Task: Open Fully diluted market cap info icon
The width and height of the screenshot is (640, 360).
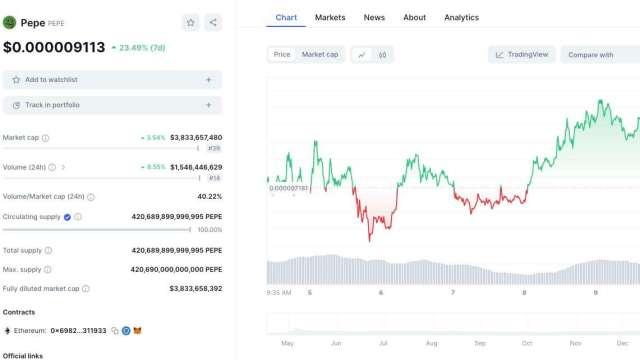Action: 86,289
